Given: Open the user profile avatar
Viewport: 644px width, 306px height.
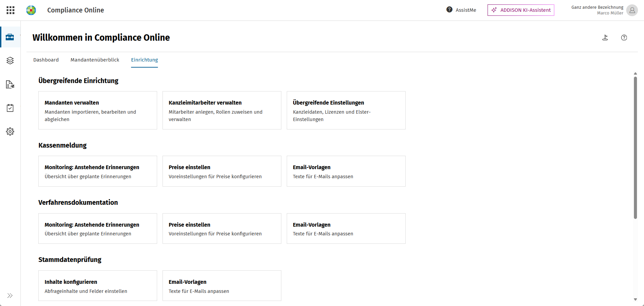Looking at the screenshot, I should coord(632,10).
